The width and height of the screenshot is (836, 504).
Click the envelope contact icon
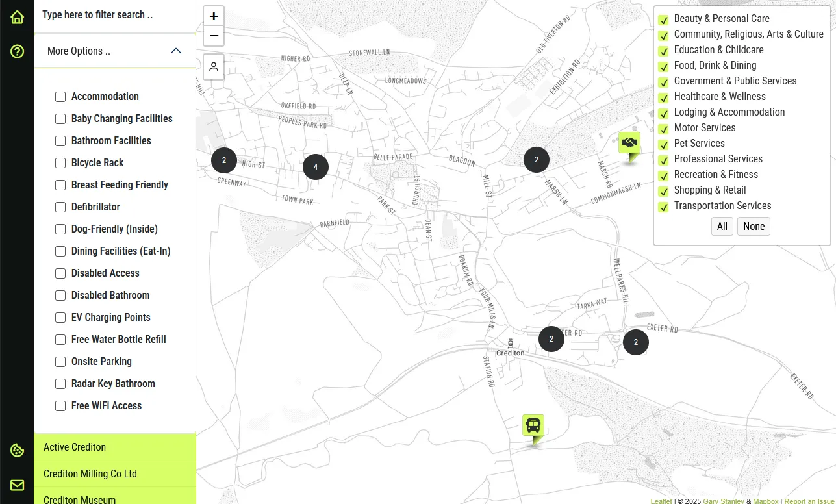point(17,485)
